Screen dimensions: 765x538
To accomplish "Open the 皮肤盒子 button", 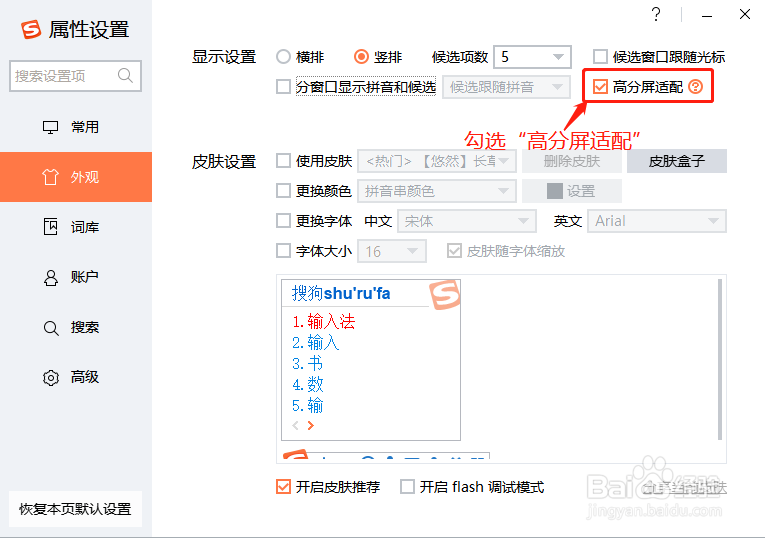I will [x=677, y=161].
